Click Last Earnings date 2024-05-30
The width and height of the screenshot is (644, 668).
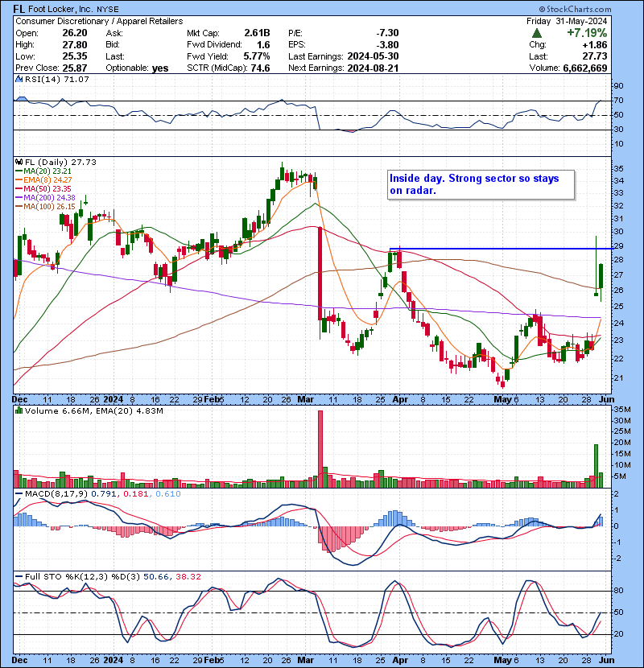point(373,56)
